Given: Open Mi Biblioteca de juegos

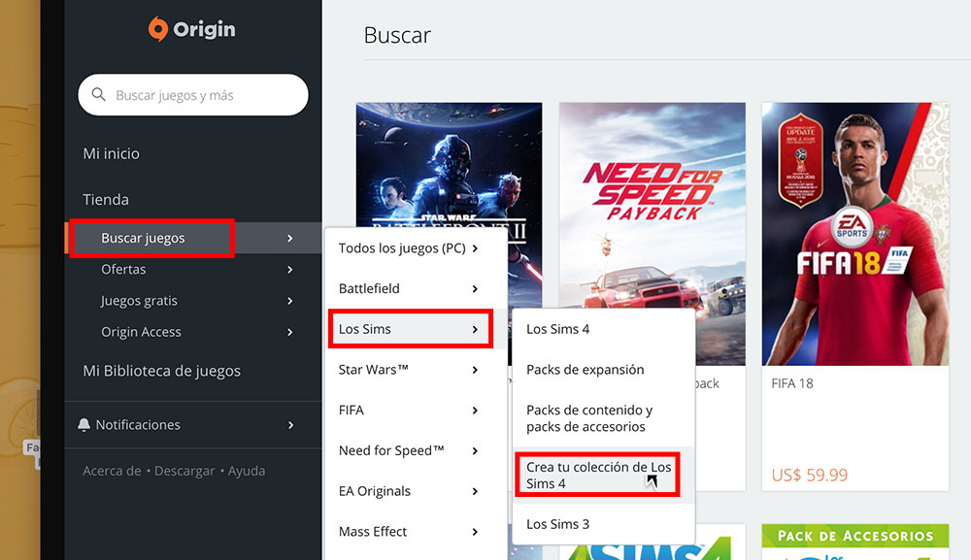Looking at the screenshot, I should 161,371.
